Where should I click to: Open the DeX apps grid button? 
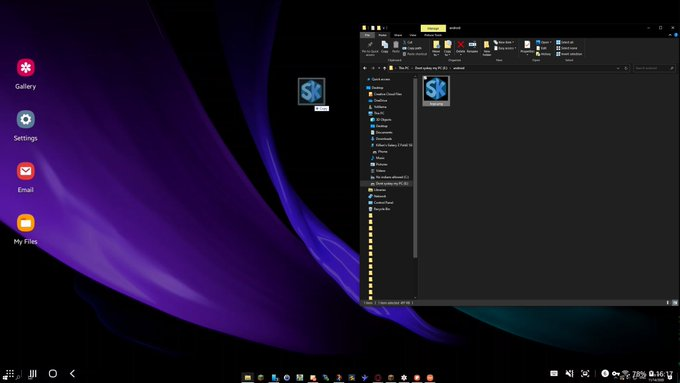click(x=10, y=373)
